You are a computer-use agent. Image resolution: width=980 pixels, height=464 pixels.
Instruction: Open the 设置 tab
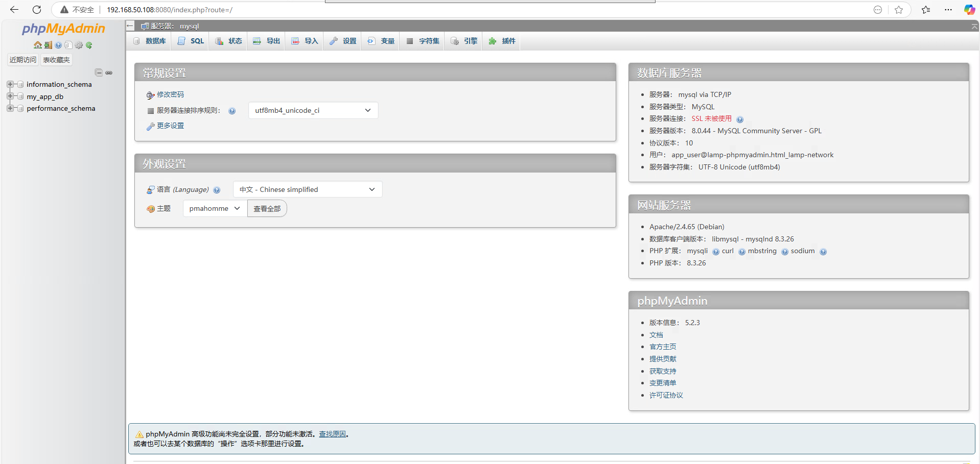coord(343,41)
